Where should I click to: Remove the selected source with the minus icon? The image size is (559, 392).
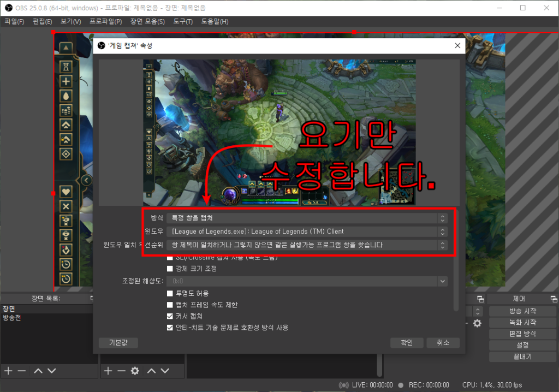pyautogui.click(x=121, y=371)
